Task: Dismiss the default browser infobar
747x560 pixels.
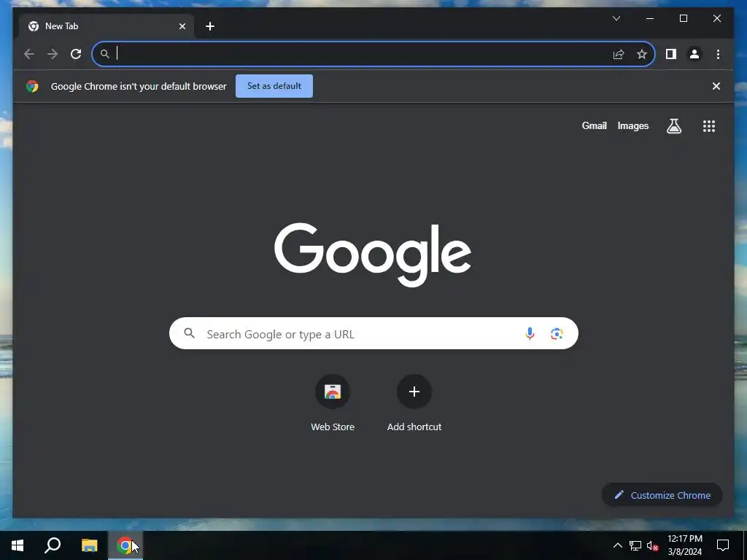Action: (x=716, y=86)
